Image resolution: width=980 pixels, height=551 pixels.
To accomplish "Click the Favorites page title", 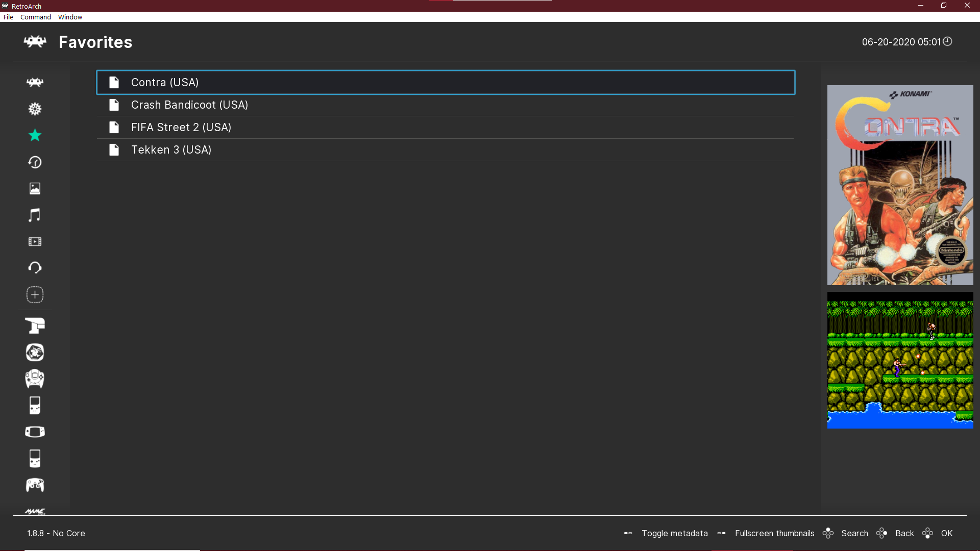I will pos(95,42).
